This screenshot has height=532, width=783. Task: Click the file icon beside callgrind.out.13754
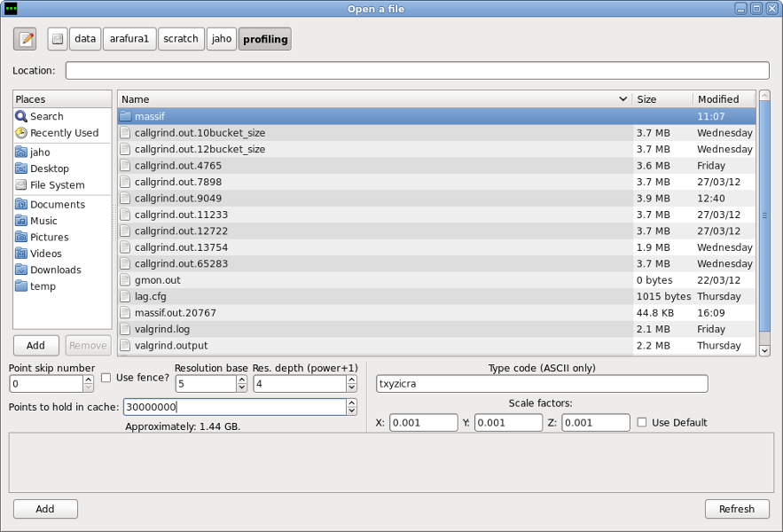(x=125, y=247)
